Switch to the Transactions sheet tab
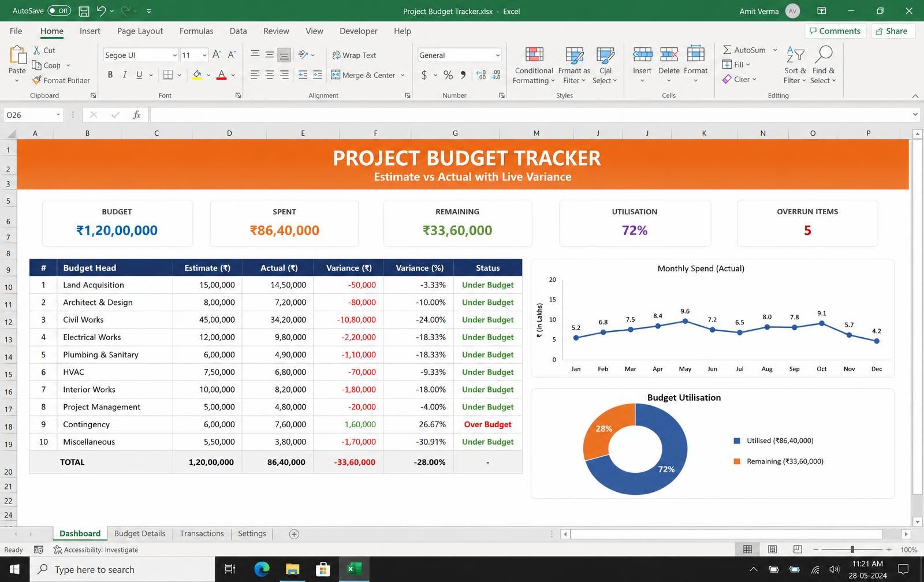Screen dimensions: 924x582 (x=202, y=533)
